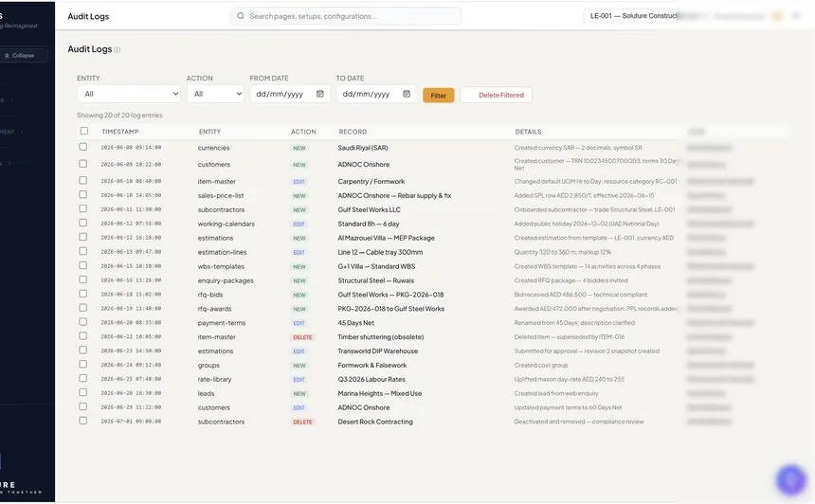815x504 pixels.
Task: Click the Structural Steel — Ruwais record
Action: [376, 280]
